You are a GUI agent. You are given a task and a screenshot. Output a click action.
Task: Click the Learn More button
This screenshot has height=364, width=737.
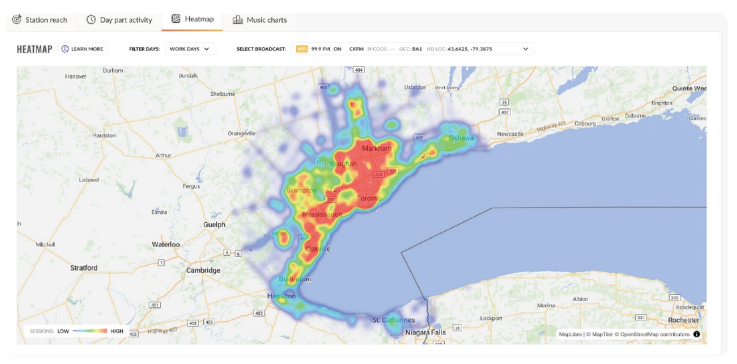tap(83, 49)
